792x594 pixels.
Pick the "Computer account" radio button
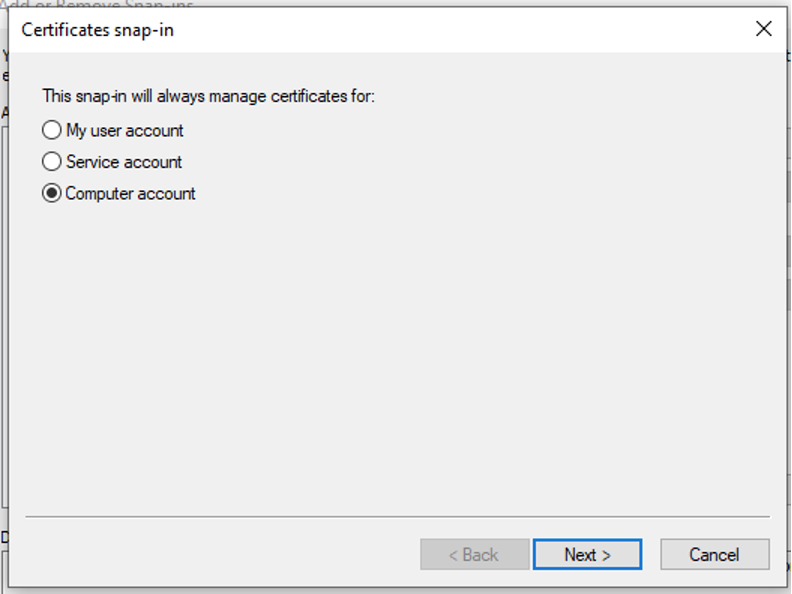pyautogui.click(x=118, y=193)
